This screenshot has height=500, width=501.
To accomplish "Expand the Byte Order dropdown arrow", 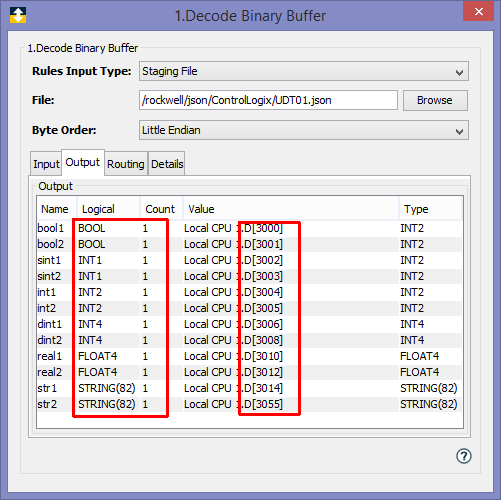I will pos(459,131).
